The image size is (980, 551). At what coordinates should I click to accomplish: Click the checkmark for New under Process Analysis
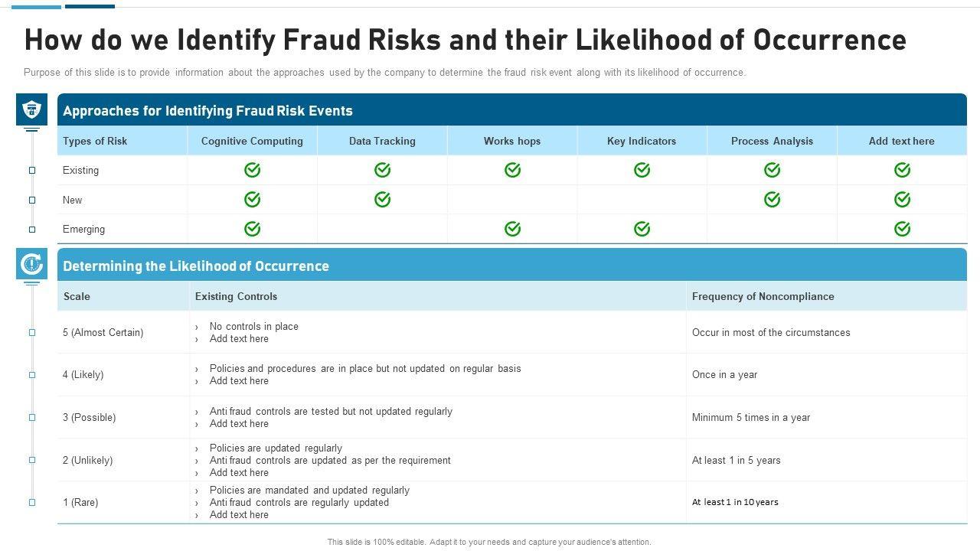tap(772, 200)
